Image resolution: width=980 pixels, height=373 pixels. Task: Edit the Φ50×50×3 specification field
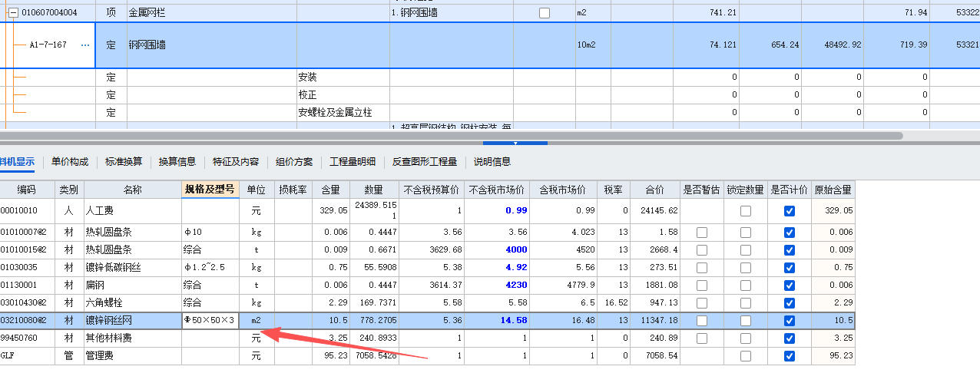point(210,320)
